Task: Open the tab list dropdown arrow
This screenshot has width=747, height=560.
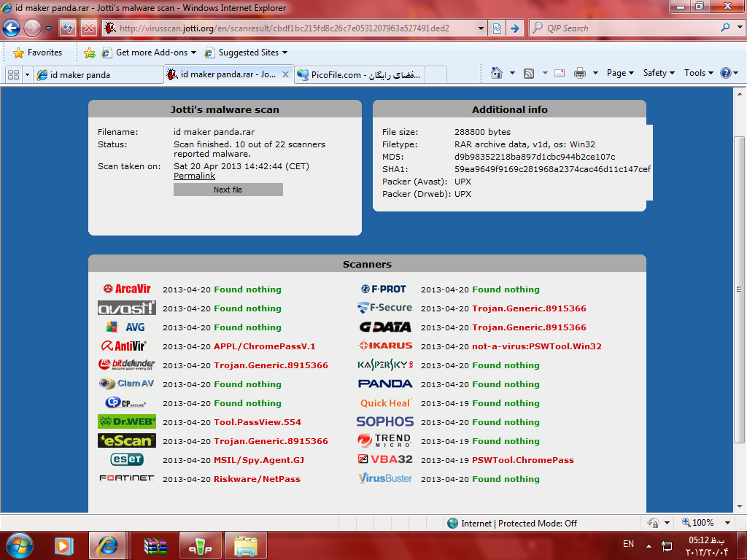Action: click(27, 75)
